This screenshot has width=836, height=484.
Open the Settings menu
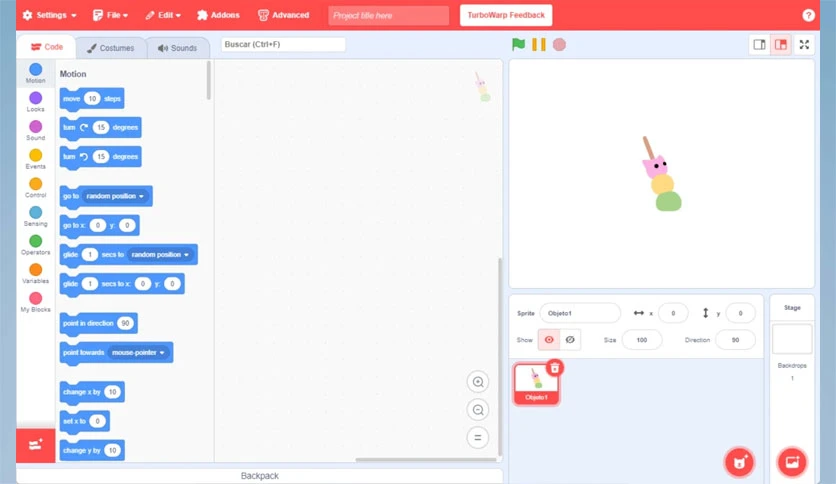[50, 15]
